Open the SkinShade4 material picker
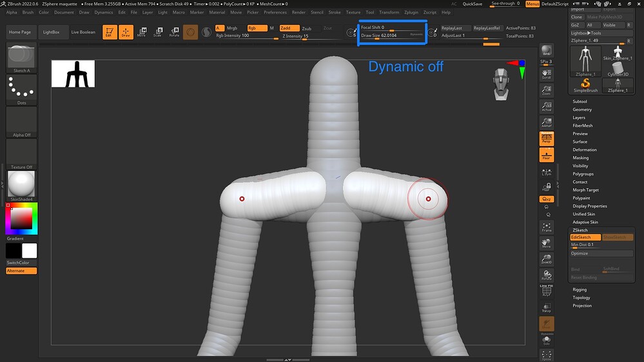Image resolution: width=644 pixels, height=362 pixels. [x=21, y=186]
